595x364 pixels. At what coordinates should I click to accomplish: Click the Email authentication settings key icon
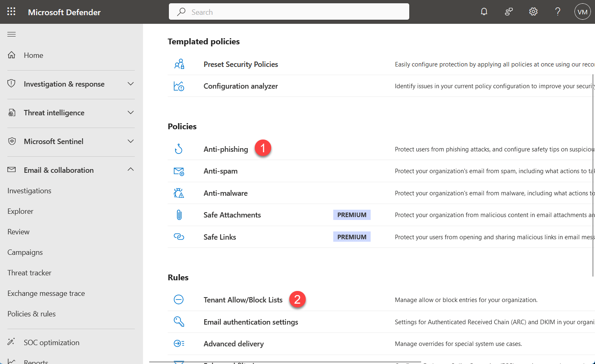[x=179, y=322]
